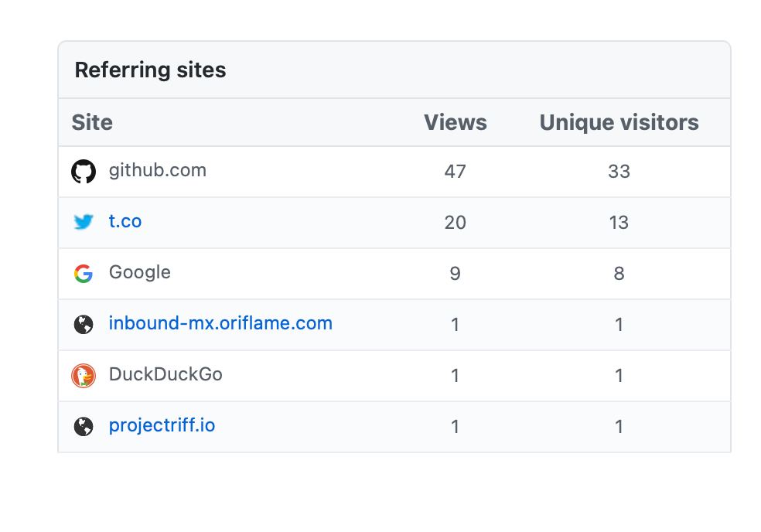Select the github.com site label
This screenshot has width=761, height=532.
(158, 170)
